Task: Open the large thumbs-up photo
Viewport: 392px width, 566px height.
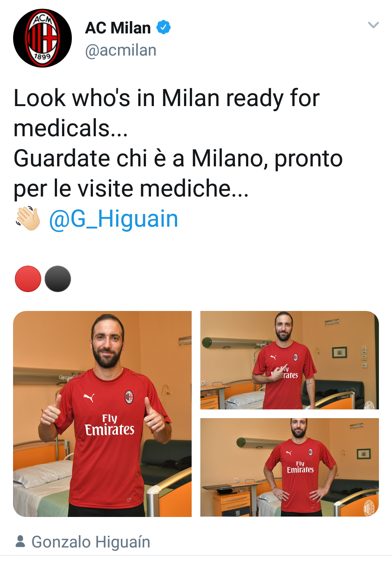Action: point(102,414)
